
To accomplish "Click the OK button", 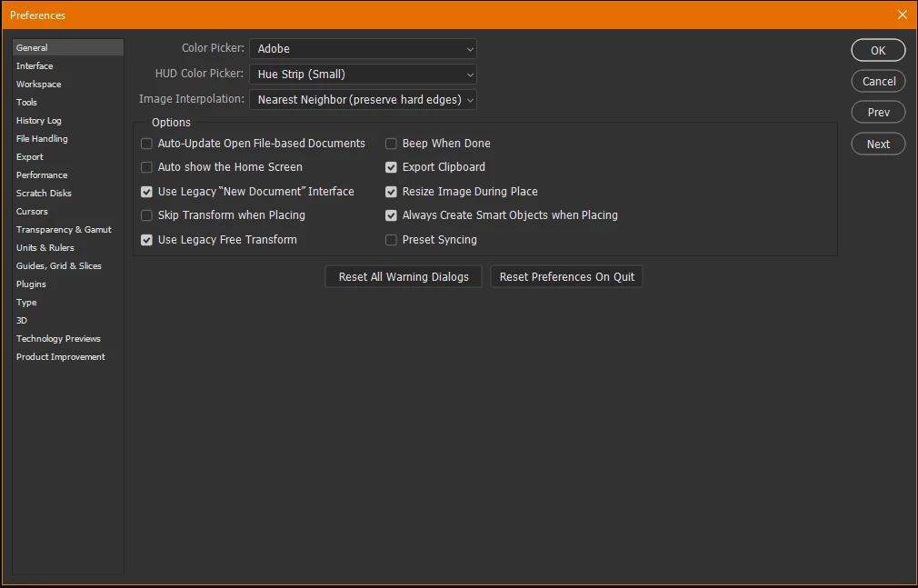I will (x=878, y=50).
